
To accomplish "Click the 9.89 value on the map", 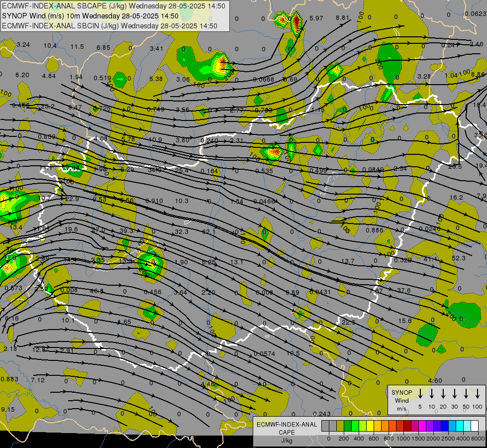I will [x=292, y=292].
